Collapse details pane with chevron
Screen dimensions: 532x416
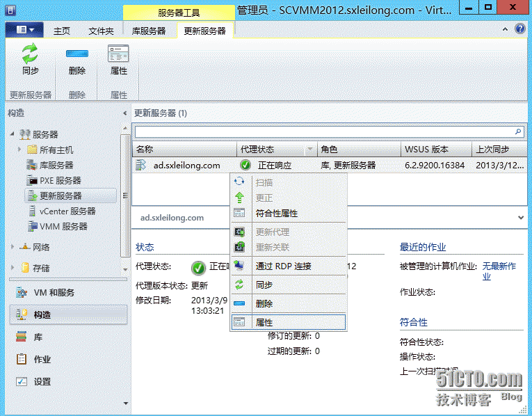tap(520, 218)
